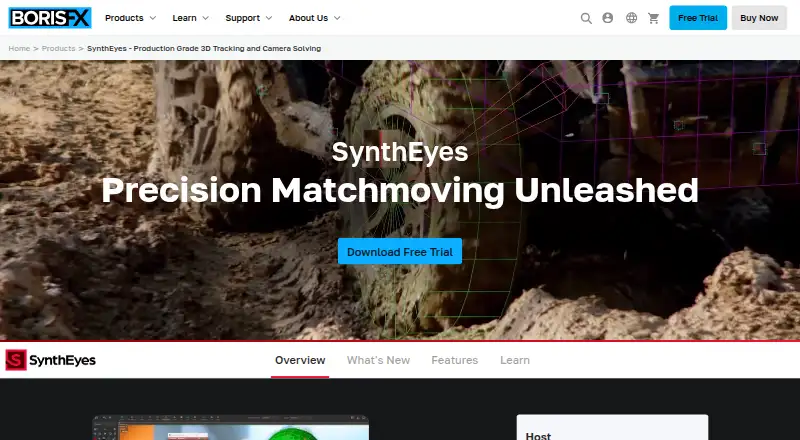Open the shopping cart icon
800x440 pixels.
pyautogui.click(x=654, y=18)
